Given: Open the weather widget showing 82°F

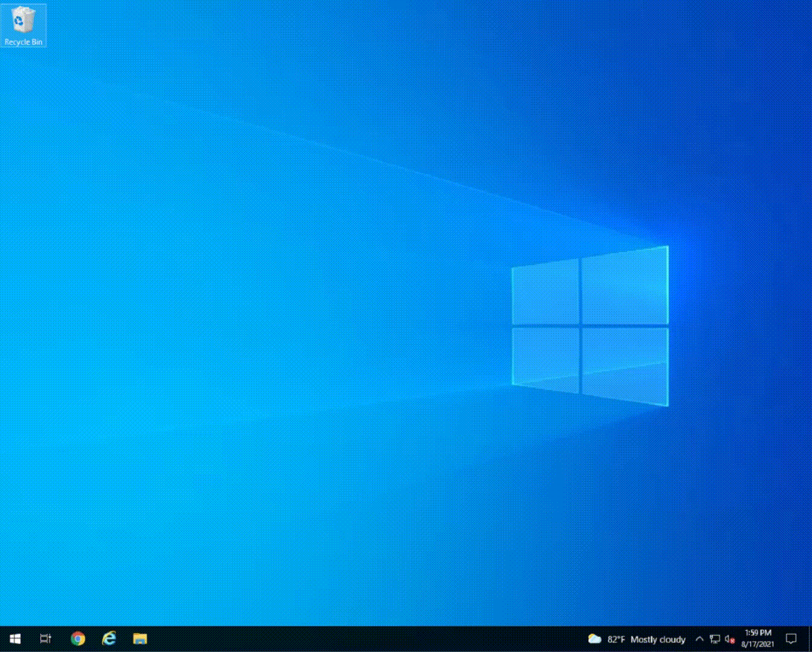Looking at the screenshot, I should click(637, 639).
